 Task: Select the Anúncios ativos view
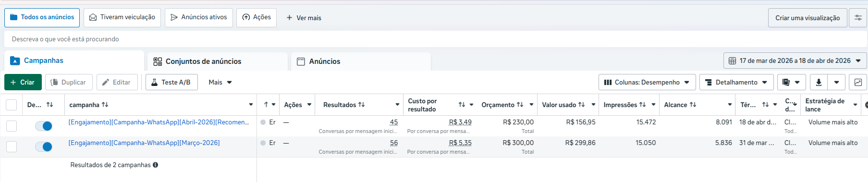(x=199, y=17)
